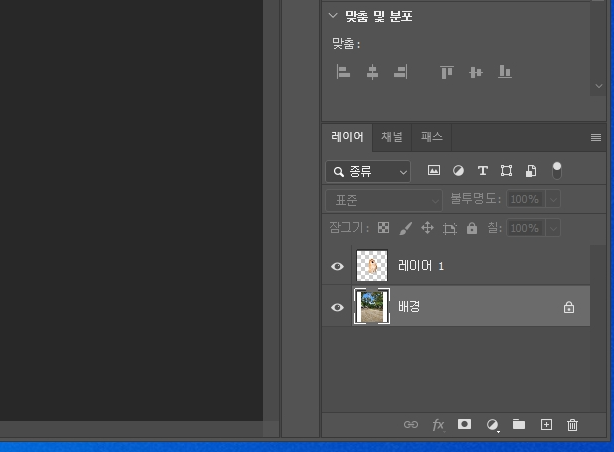Create new fill or adjustment layer
Screen dimensions: 614x452
(492, 425)
